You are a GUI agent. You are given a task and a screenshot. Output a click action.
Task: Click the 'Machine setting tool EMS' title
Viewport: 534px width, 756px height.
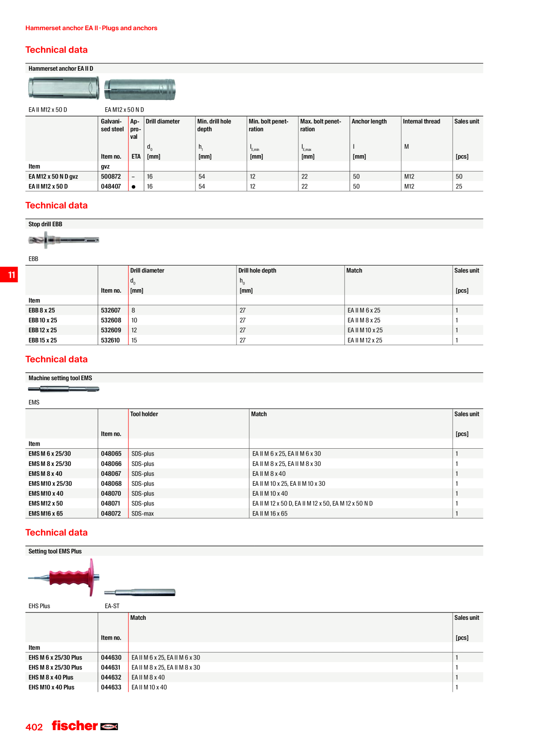pos(60,378)
